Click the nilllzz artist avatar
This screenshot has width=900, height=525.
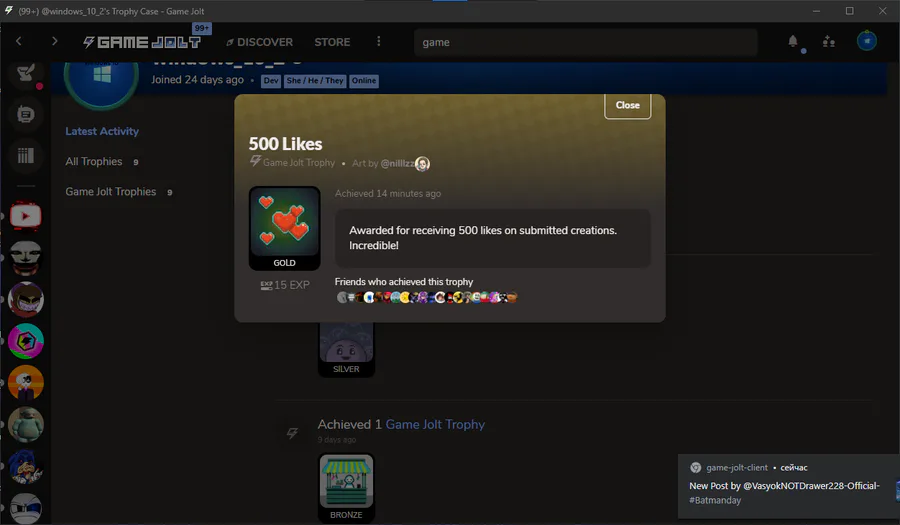click(422, 164)
